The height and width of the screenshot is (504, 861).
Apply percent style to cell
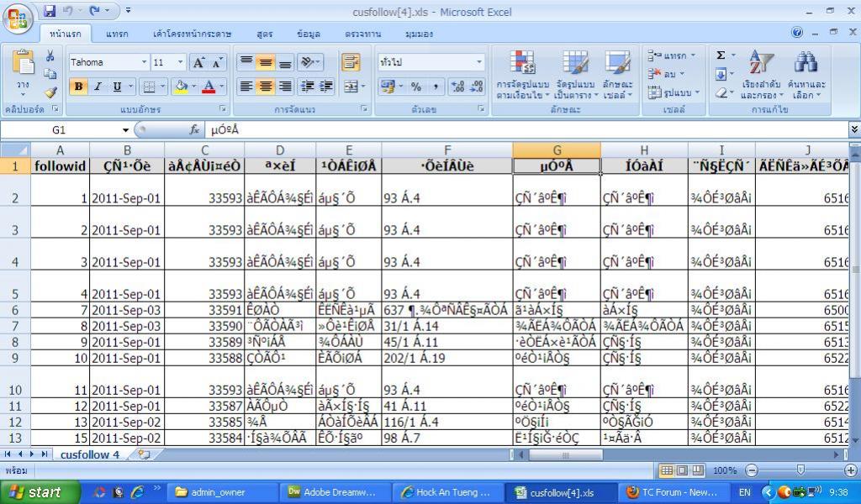point(415,87)
